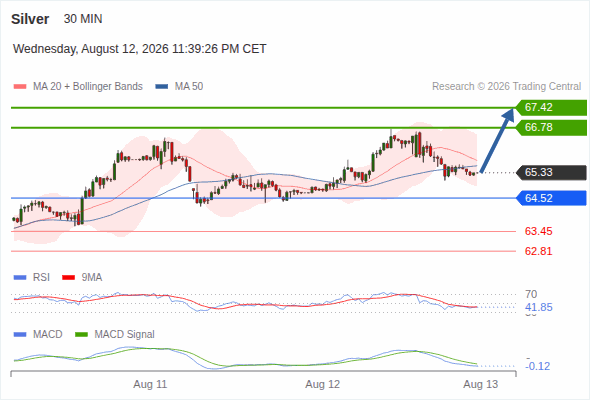This screenshot has height=400, width=590.
Task: Click the MA 20 + Bollinger Bands legend swatch
Action: pos(20,87)
